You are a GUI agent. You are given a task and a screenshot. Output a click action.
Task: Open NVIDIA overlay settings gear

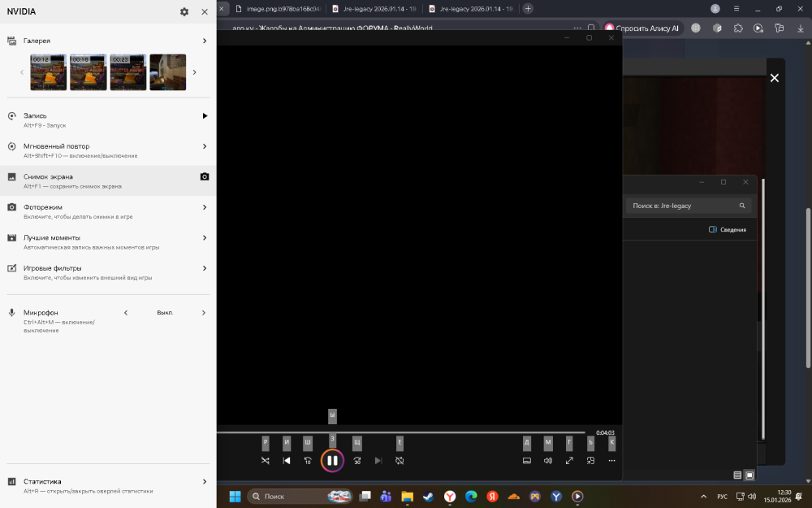[x=184, y=11]
